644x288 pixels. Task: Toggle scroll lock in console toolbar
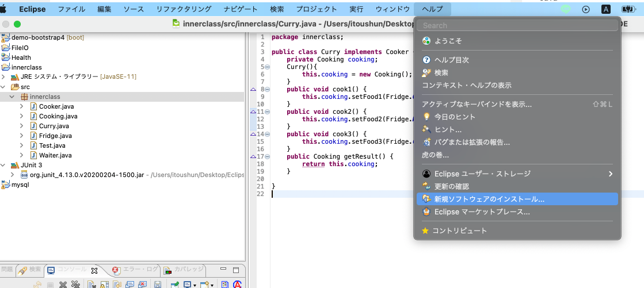104,285
